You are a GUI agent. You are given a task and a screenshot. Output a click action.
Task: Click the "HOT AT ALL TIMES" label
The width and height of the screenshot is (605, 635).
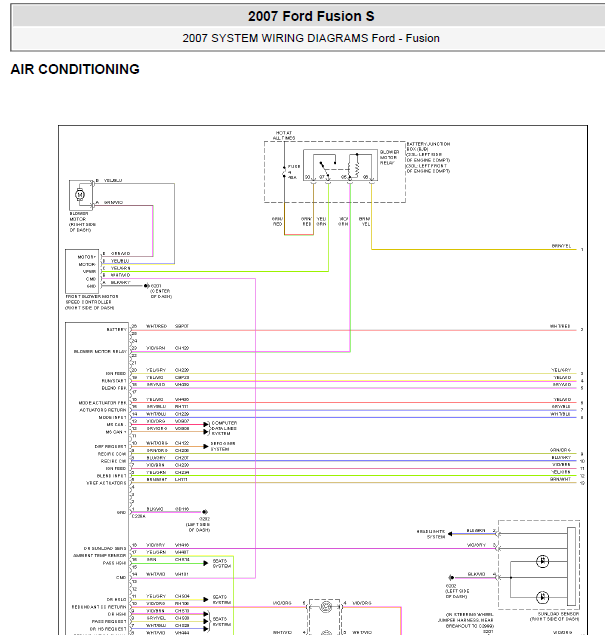click(283, 135)
